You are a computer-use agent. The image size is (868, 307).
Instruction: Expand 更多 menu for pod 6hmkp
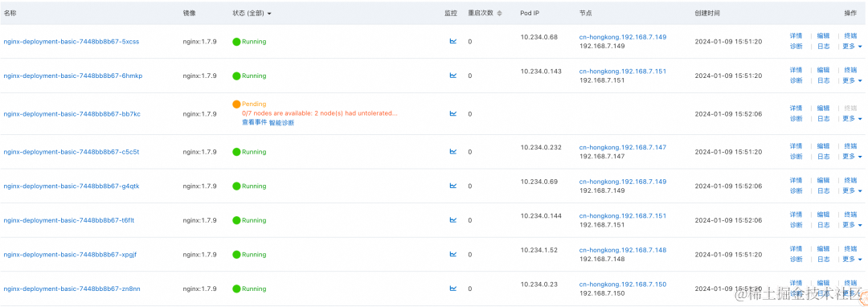point(852,80)
